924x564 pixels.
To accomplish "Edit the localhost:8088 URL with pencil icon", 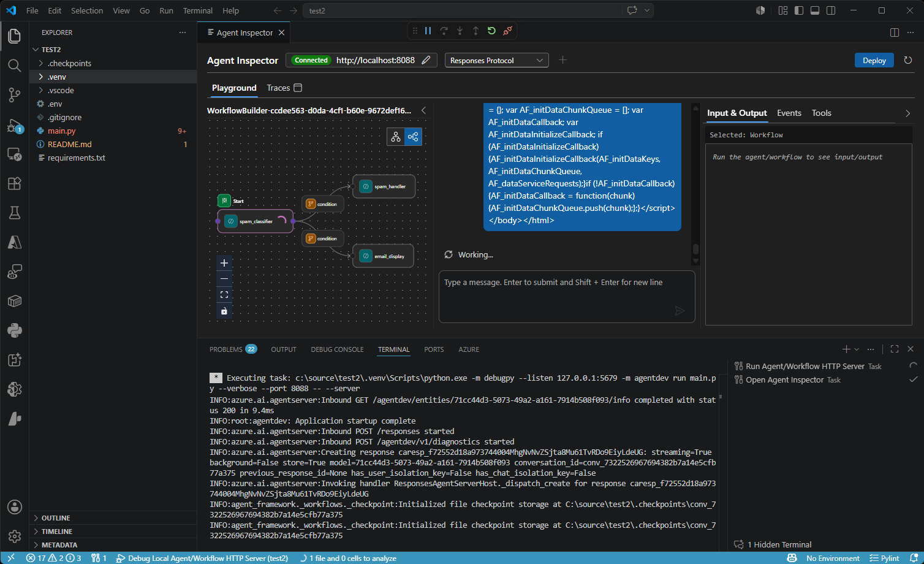I will [x=426, y=60].
